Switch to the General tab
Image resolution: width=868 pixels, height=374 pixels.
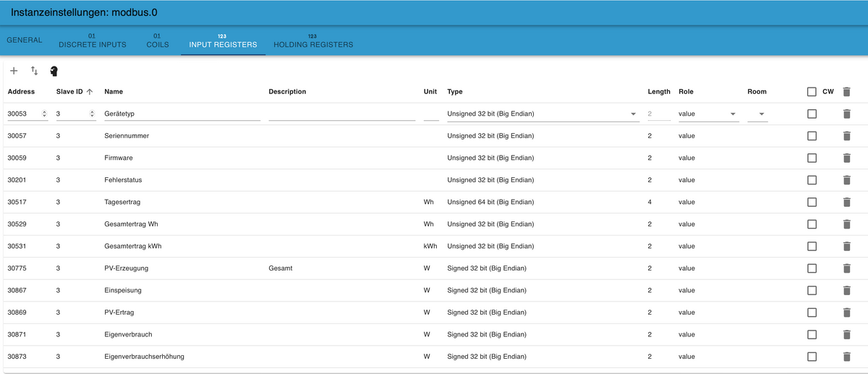click(25, 40)
